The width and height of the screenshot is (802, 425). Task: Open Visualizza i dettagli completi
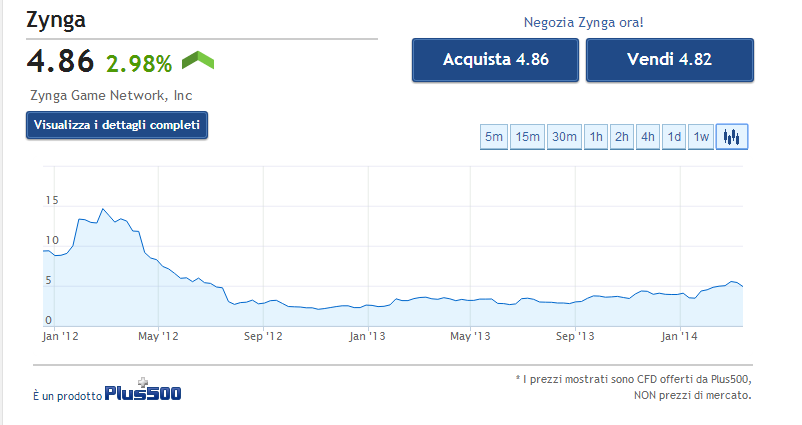[117, 126]
